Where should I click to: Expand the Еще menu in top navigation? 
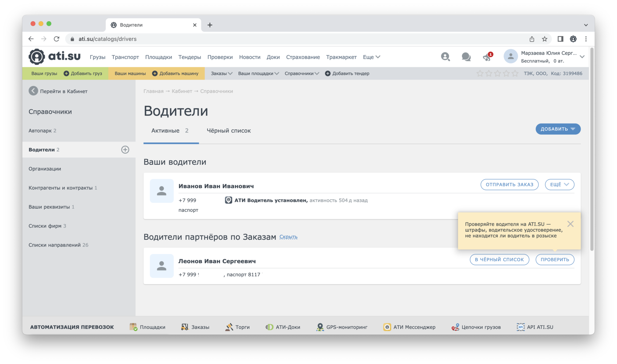pyautogui.click(x=372, y=57)
